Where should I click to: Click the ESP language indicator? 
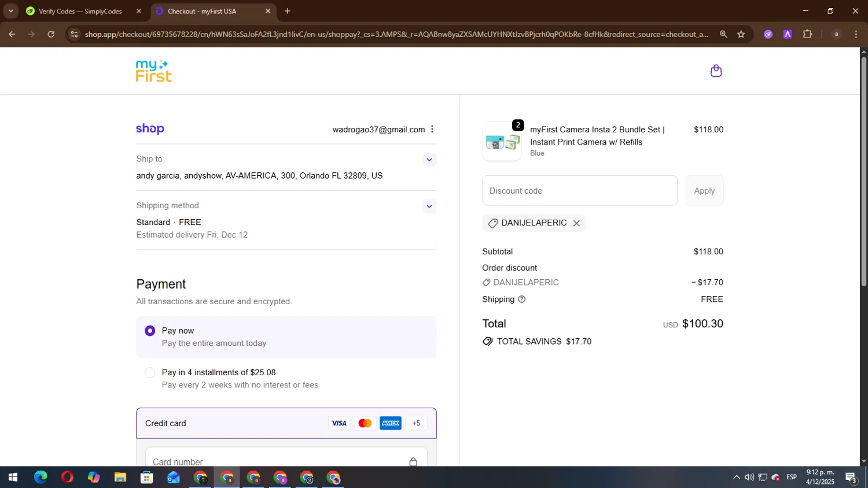(x=792, y=478)
